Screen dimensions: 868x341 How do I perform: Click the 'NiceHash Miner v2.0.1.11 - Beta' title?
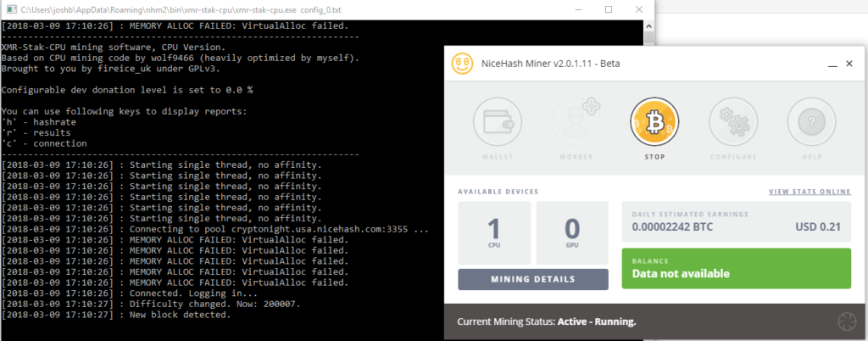(550, 64)
